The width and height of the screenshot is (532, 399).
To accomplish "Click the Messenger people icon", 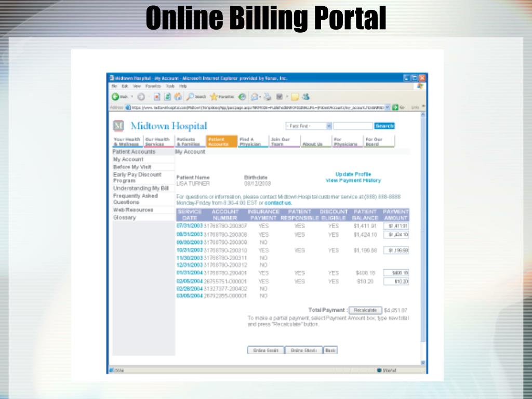I will tap(305, 97).
